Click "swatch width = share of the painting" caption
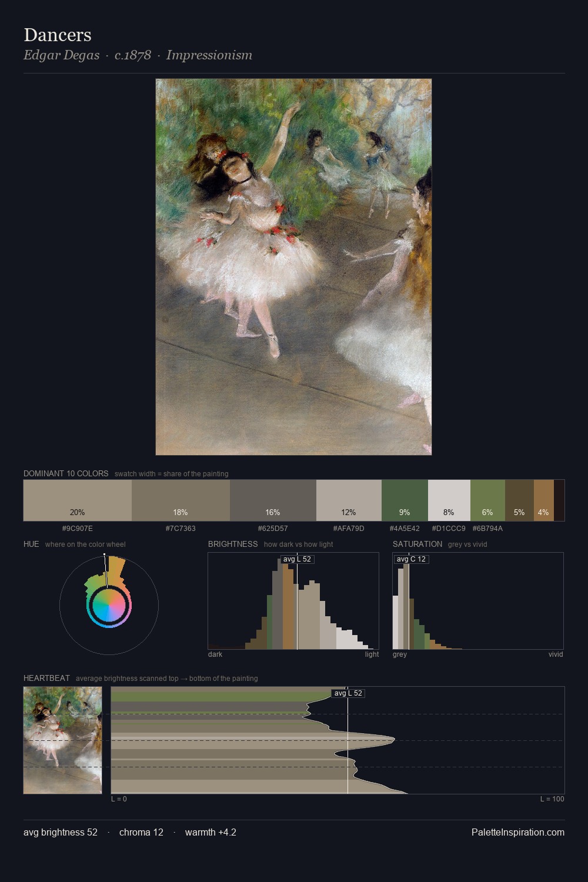 pos(172,474)
